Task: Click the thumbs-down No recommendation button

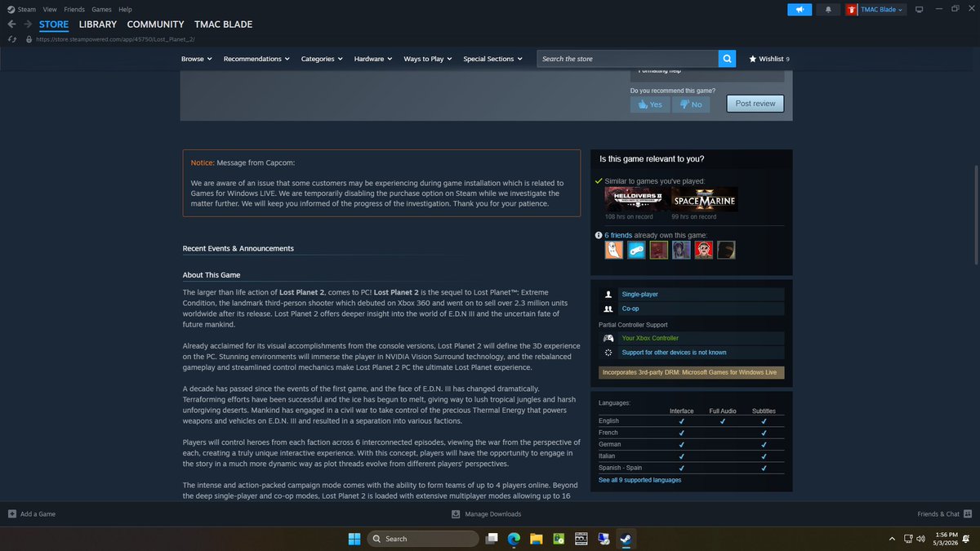Action: (691, 104)
